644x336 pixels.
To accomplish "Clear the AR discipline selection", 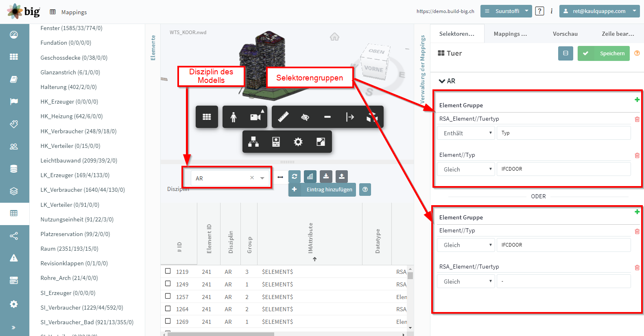I will 252,178.
